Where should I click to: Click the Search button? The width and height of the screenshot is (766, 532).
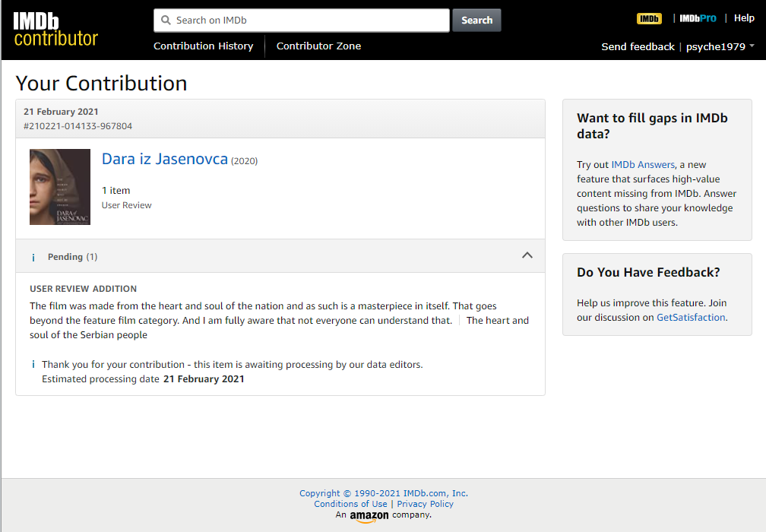[476, 20]
